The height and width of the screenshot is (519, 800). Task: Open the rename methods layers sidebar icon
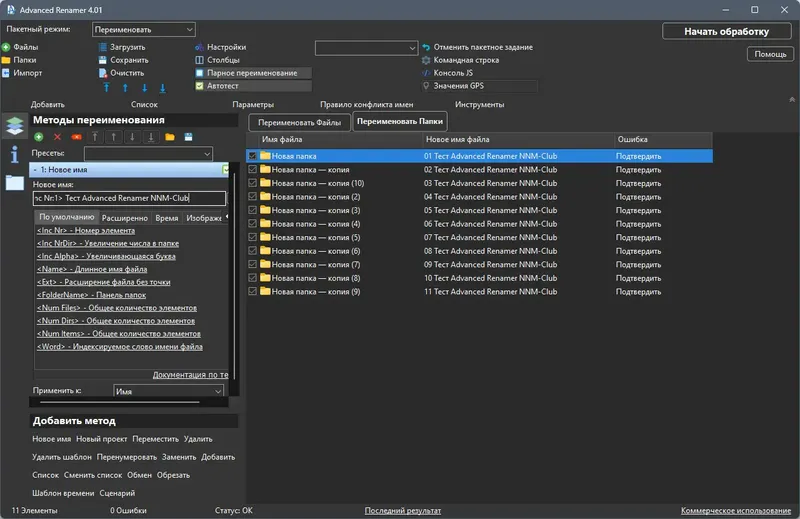click(15, 126)
